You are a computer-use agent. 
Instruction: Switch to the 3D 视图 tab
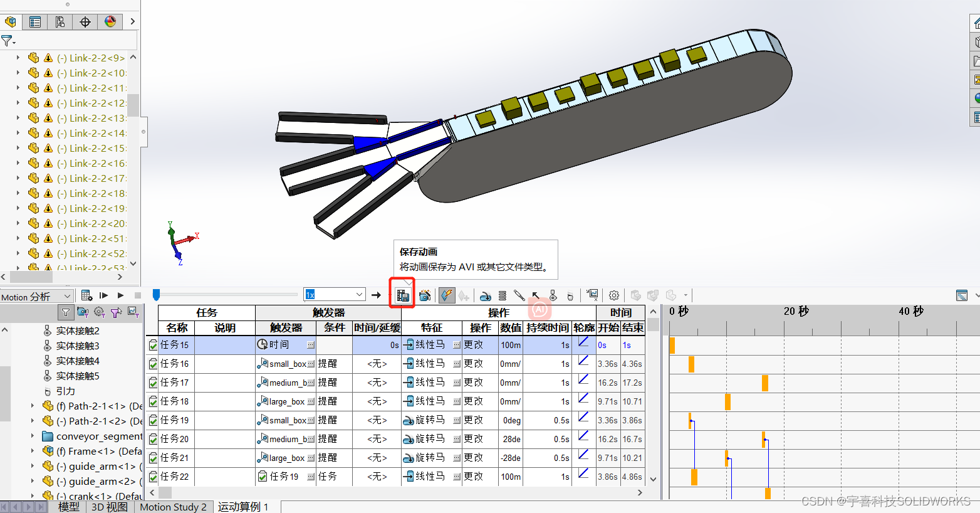pos(110,507)
